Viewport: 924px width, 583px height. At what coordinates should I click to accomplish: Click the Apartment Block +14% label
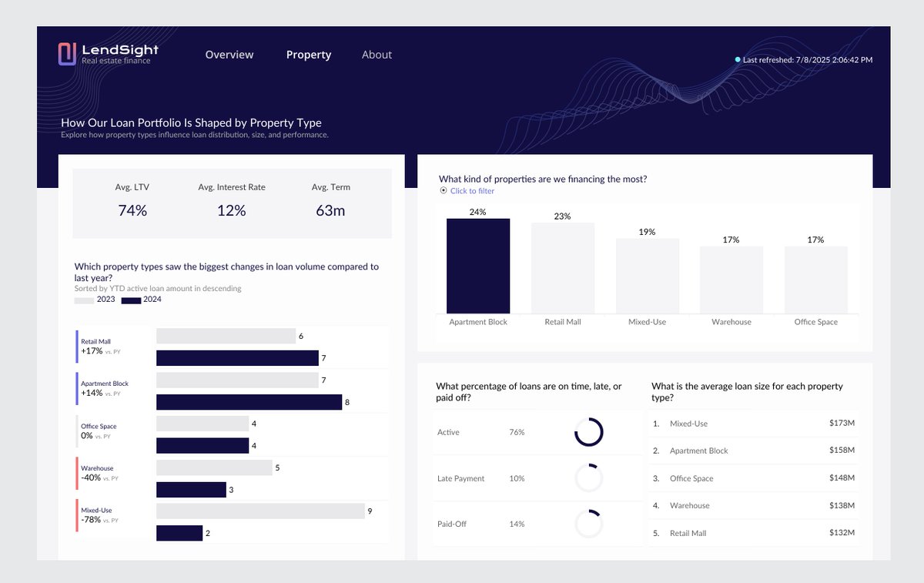pos(105,388)
